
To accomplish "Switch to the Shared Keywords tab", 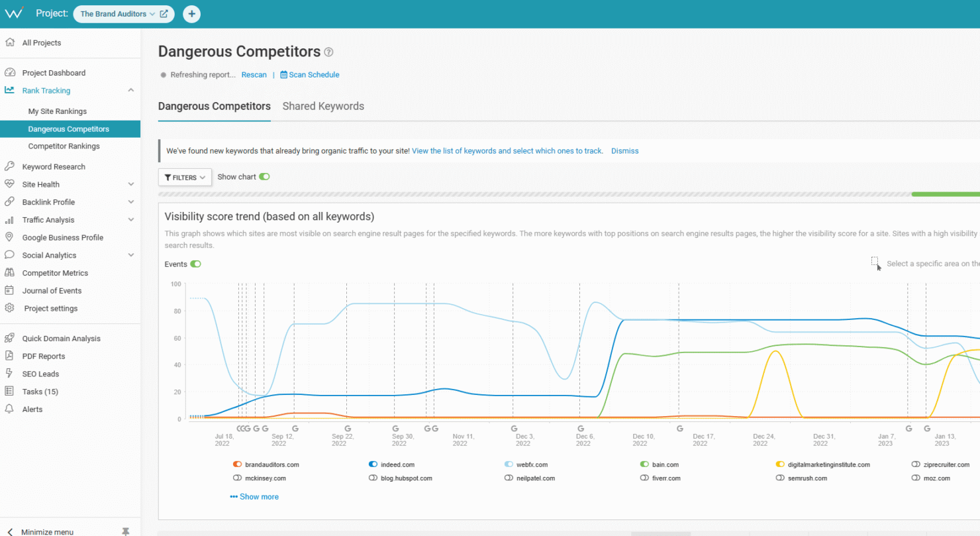I will [x=323, y=106].
